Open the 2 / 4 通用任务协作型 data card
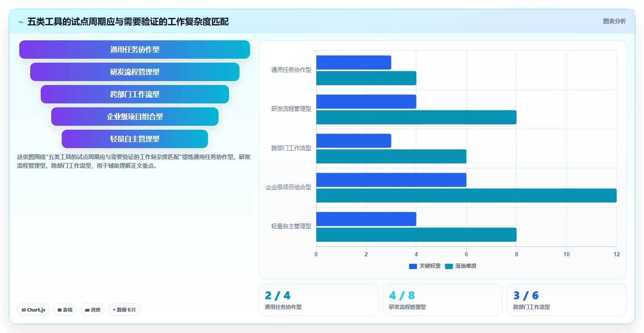Image resolution: width=644 pixels, height=333 pixels. (x=319, y=300)
